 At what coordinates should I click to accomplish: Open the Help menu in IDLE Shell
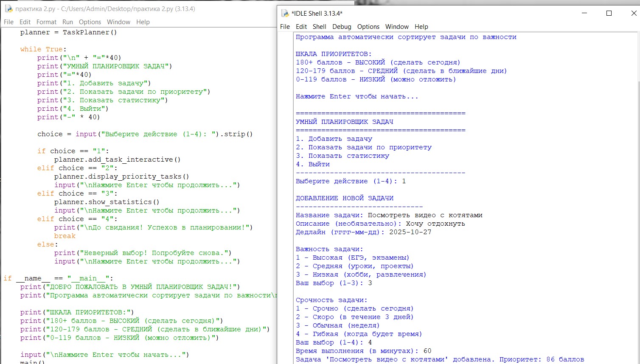tap(421, 27)
